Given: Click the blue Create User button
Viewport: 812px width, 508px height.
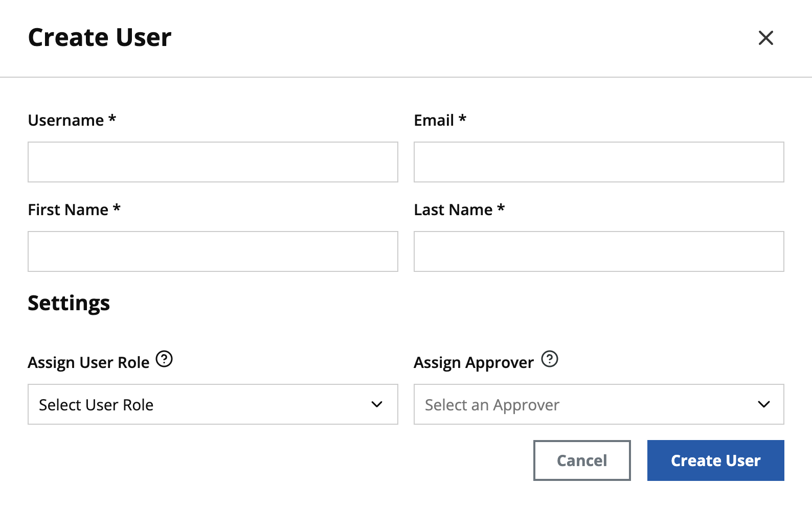Looking at the screenshot, I should [715, 460].
